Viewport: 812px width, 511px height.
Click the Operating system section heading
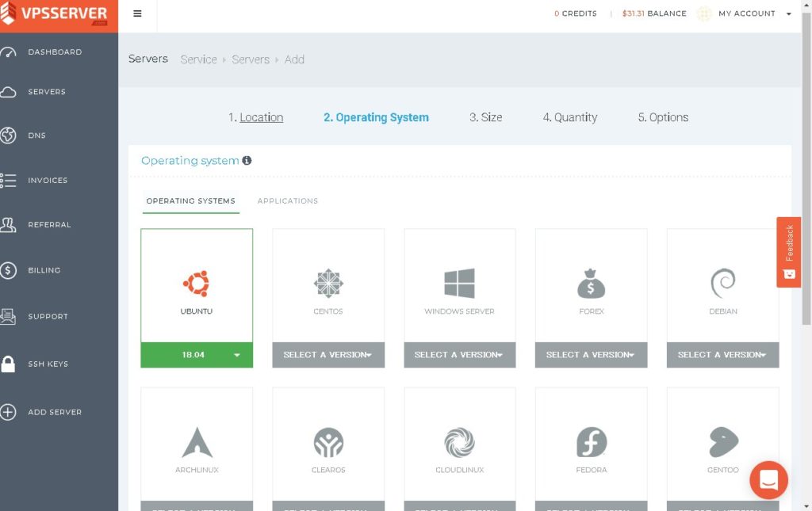click(x=190, y=161)
